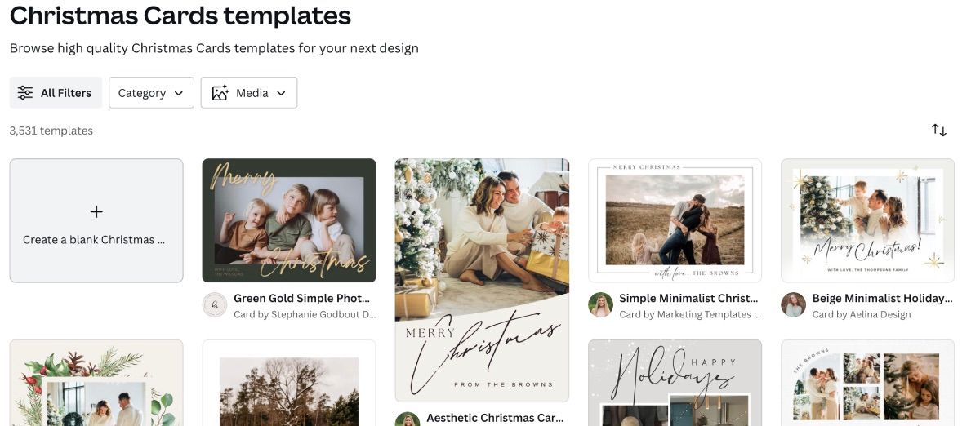Select the floral wreath framed card thumbnail
The height and width of the screenshot is (426, 980).
click(96, 384)
